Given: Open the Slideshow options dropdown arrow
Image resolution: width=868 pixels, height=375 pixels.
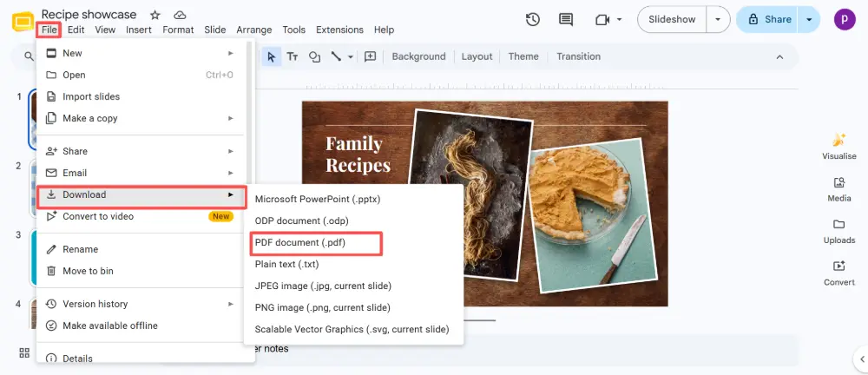Looking at the screenshot, I should [718, 19].
